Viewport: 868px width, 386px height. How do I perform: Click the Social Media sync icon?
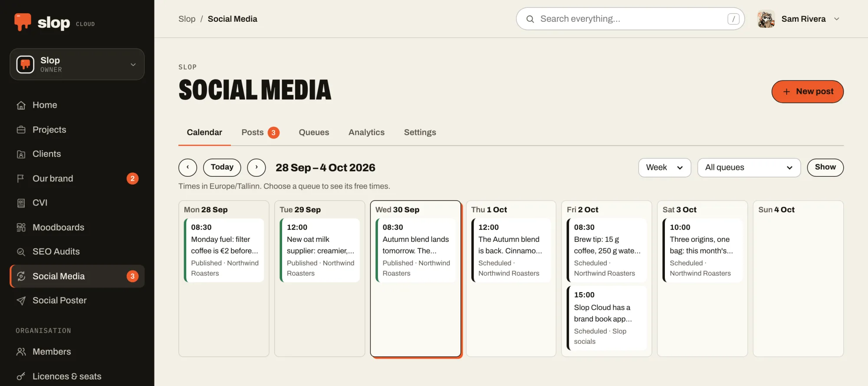tap(21, 276)
